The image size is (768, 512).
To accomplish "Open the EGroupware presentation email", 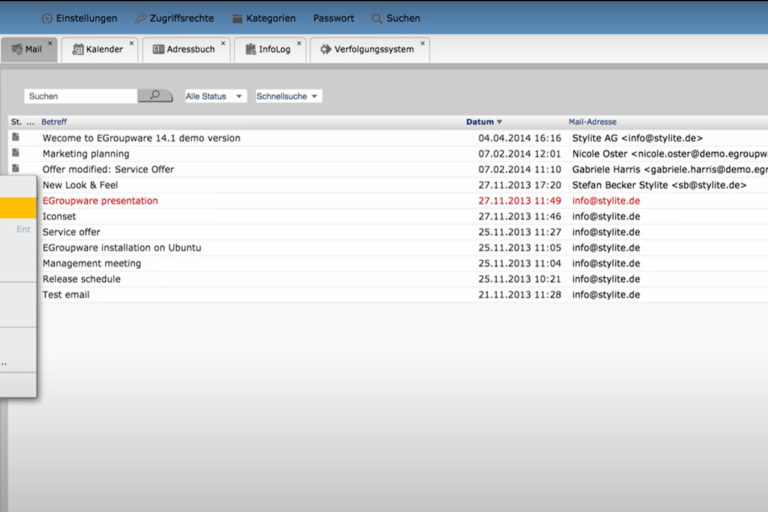I will pyautogui.click(x=100, y=201).
